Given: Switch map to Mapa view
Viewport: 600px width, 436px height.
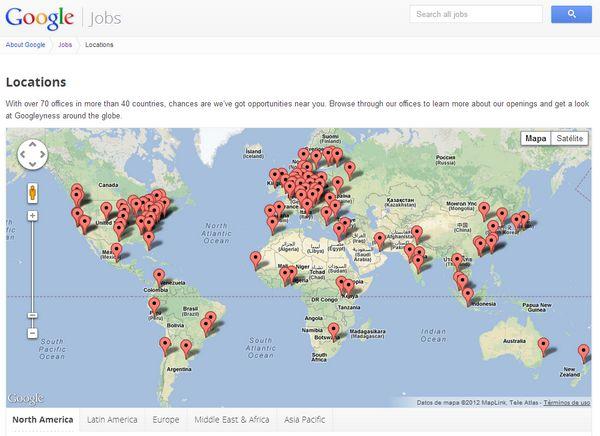Looking at the screenshot, I should pyautogui.click(x=536, y=138).
